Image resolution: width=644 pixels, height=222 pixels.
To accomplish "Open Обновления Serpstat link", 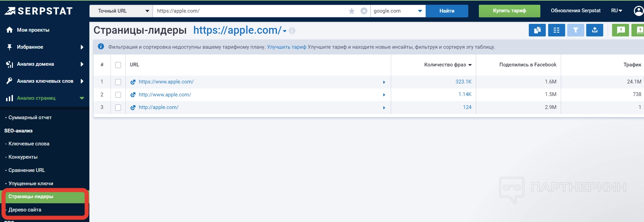I will tap(576, 11).
